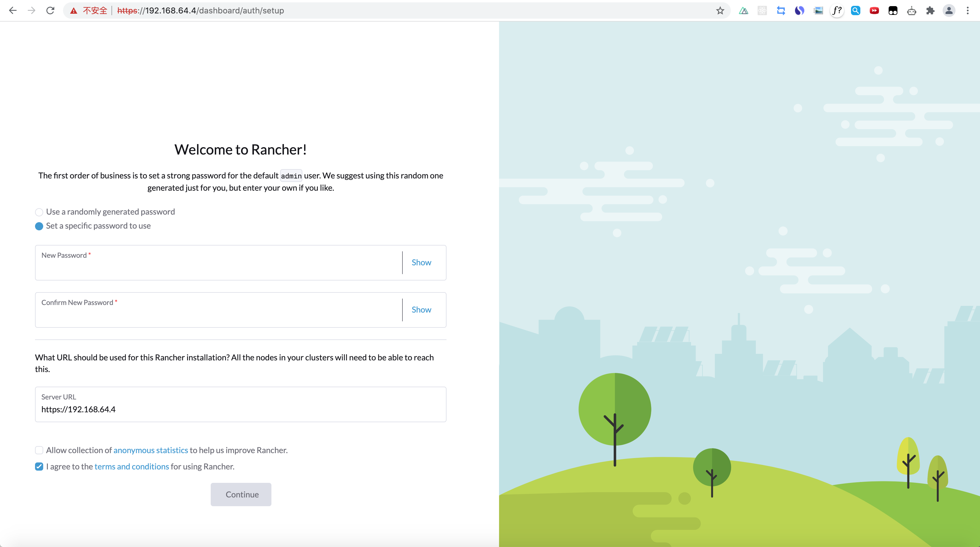Show the Confirm New Password text

point(421,309)
